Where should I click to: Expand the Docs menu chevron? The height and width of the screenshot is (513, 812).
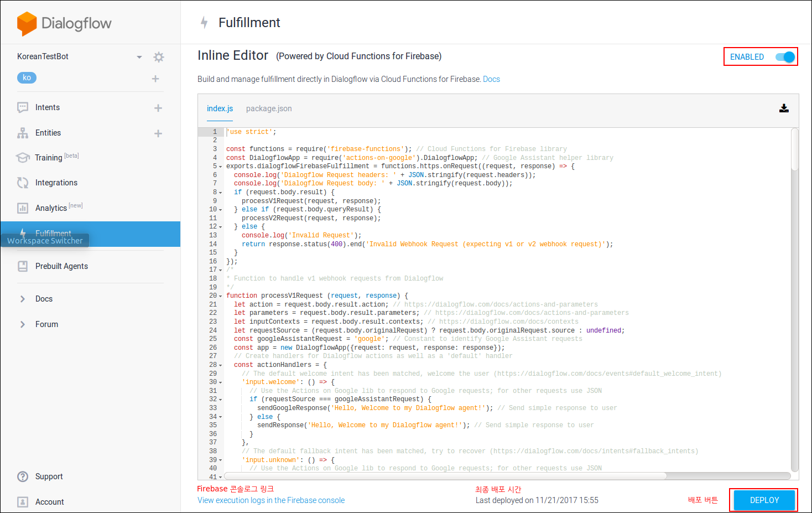23,299
